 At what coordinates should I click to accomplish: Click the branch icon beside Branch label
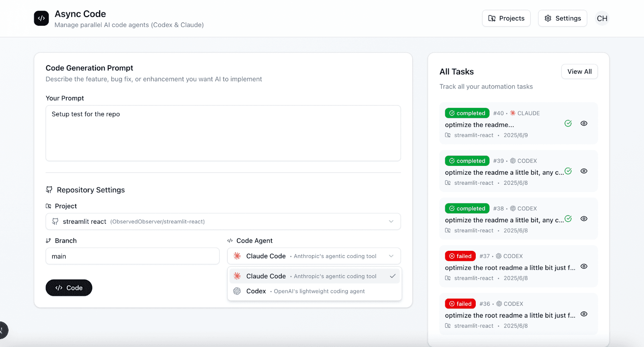(48, 241)
